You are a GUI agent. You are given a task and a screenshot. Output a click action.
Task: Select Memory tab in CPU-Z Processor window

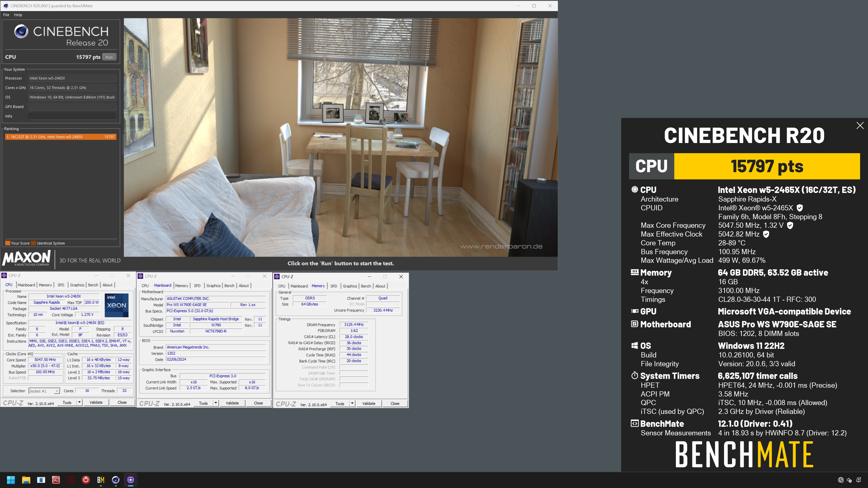tap(45, 285)
